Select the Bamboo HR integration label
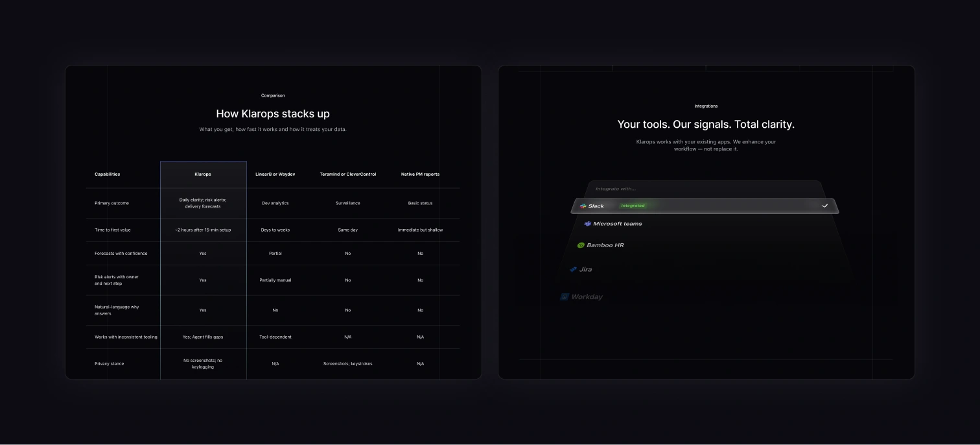 (605, 245)
